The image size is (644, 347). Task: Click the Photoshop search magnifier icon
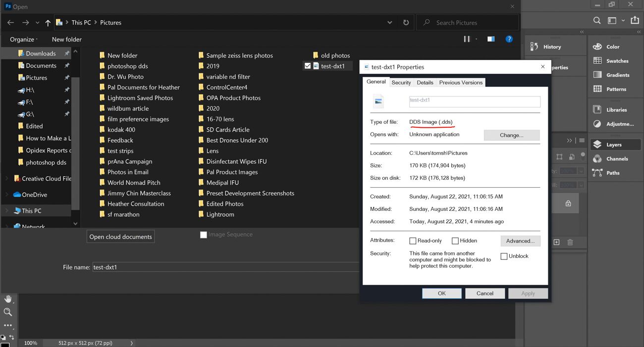597,21
